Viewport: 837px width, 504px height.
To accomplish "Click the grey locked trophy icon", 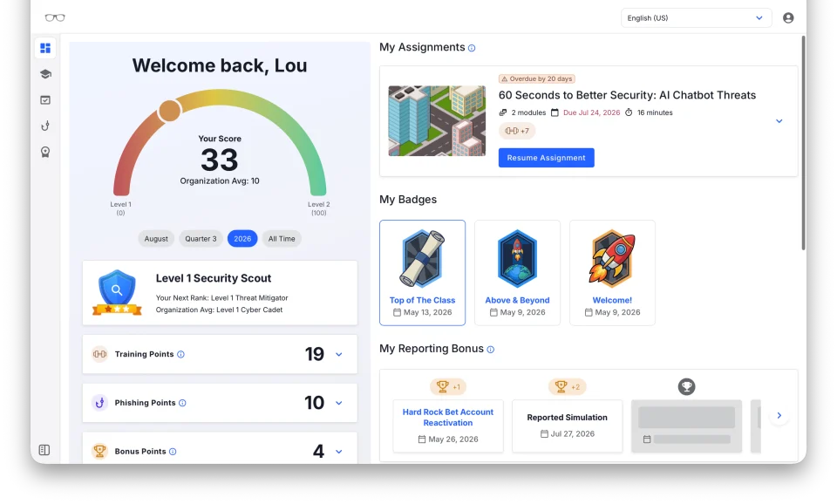I will (x=686, y=386).
